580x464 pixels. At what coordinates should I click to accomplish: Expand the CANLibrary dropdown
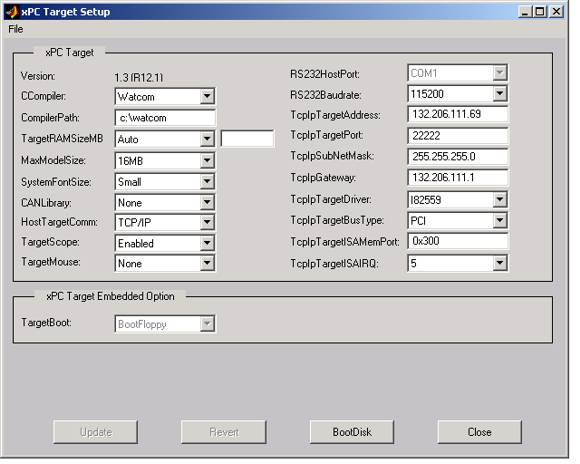coord(165,202)
